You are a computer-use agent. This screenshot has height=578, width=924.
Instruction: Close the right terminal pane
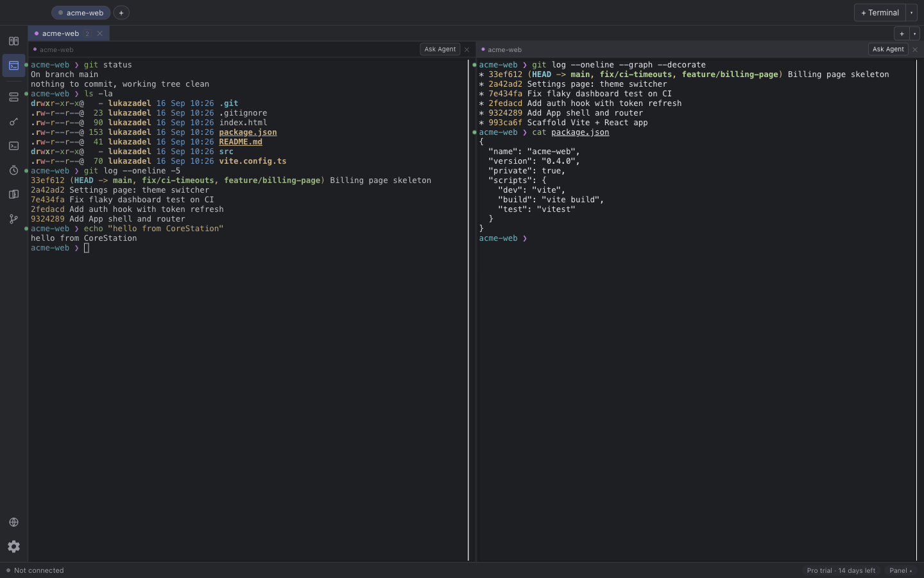pos(915,49)
